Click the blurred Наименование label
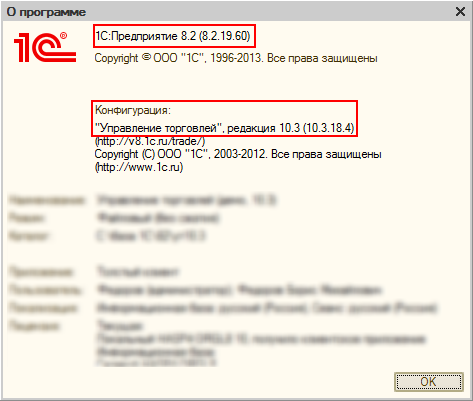473x401 pixels. [x=47, y=200]
